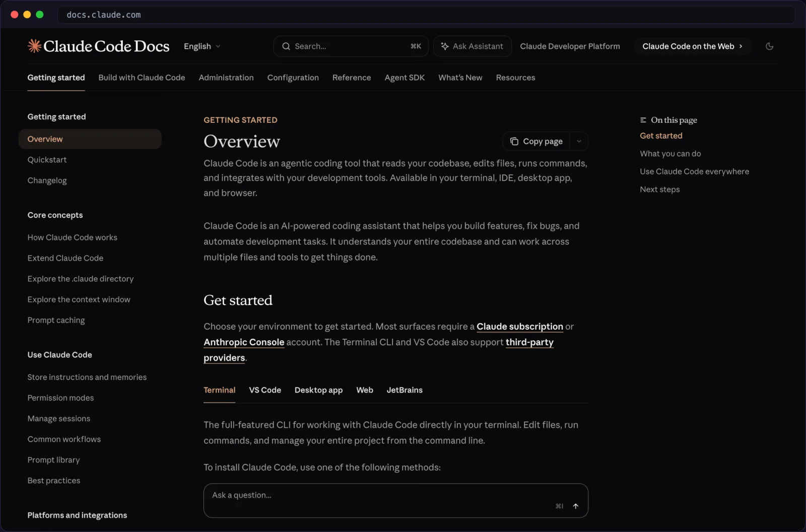The image size is (806, 532).
Task: Click the Use Claude Code sidebar heading
Action: [59, 355]
